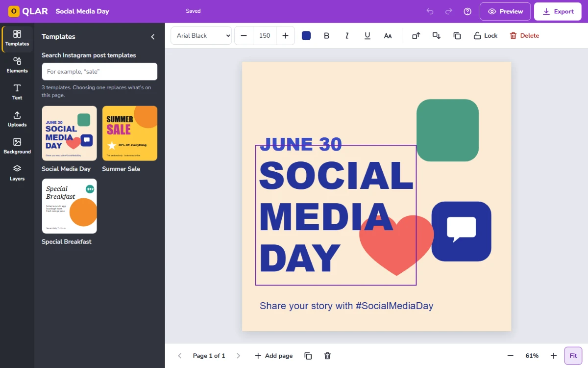Duplicate the selected element
Image resolution: width=588 pixels, height=368 pixels.
[x=457, y=36]
